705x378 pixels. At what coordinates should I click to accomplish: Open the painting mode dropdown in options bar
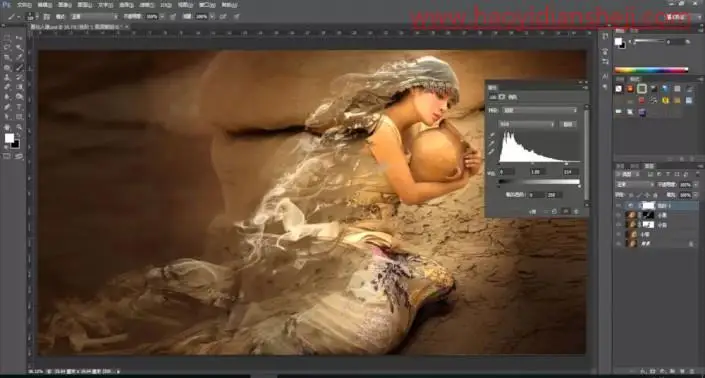(94, 17)
